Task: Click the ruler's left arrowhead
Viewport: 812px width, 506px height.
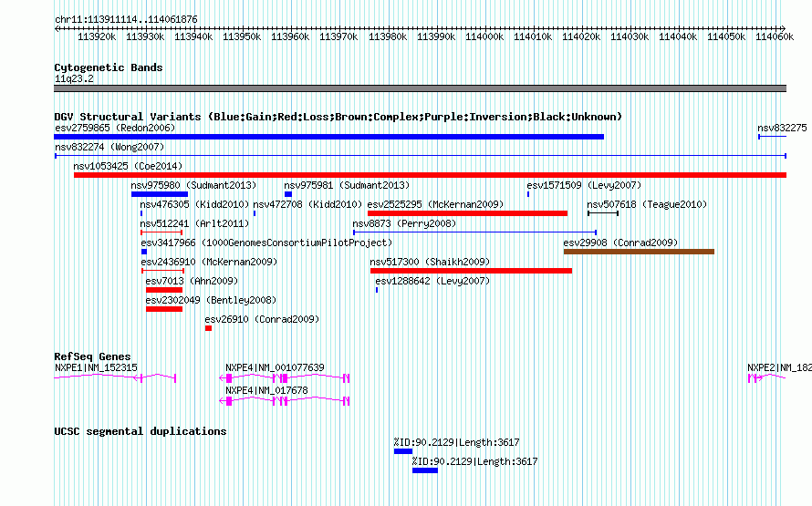Action: pos(57,28)
